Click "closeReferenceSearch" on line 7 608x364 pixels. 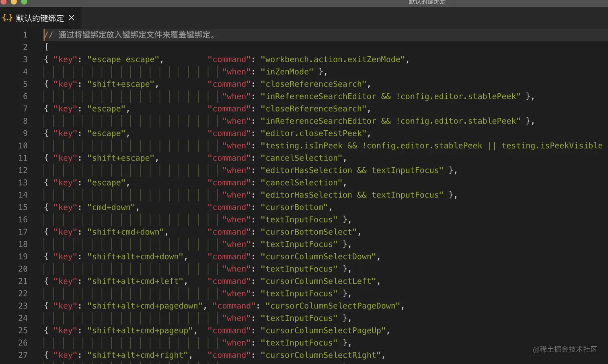tap(313, 109)
